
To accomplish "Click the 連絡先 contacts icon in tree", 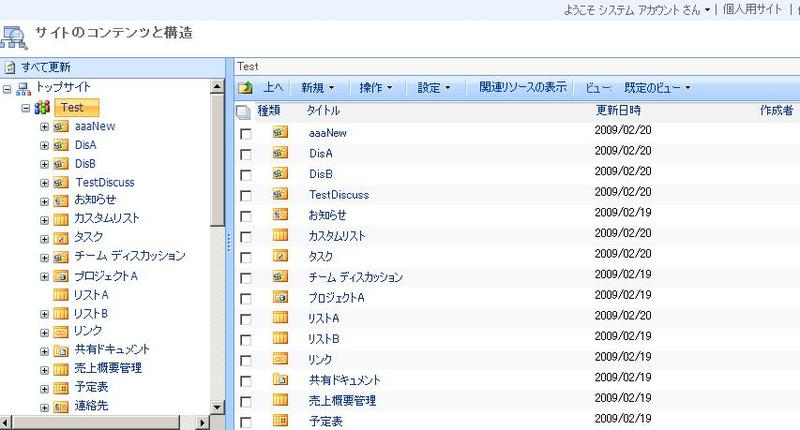I will [x=61, y=407].
